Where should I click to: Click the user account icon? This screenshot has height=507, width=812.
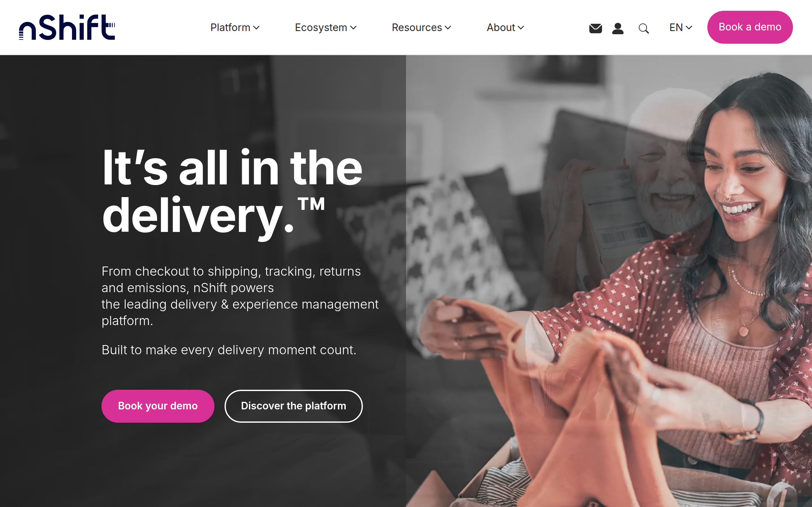point(618,29)
